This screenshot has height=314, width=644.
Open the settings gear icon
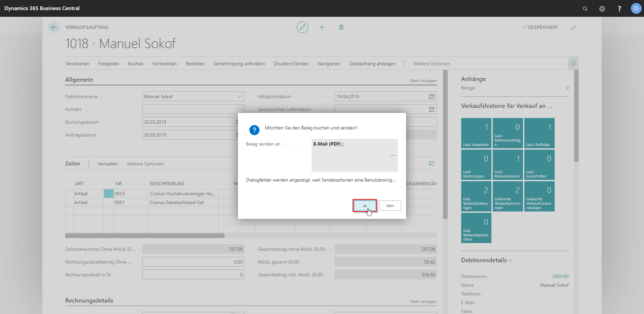coord(602,9)
